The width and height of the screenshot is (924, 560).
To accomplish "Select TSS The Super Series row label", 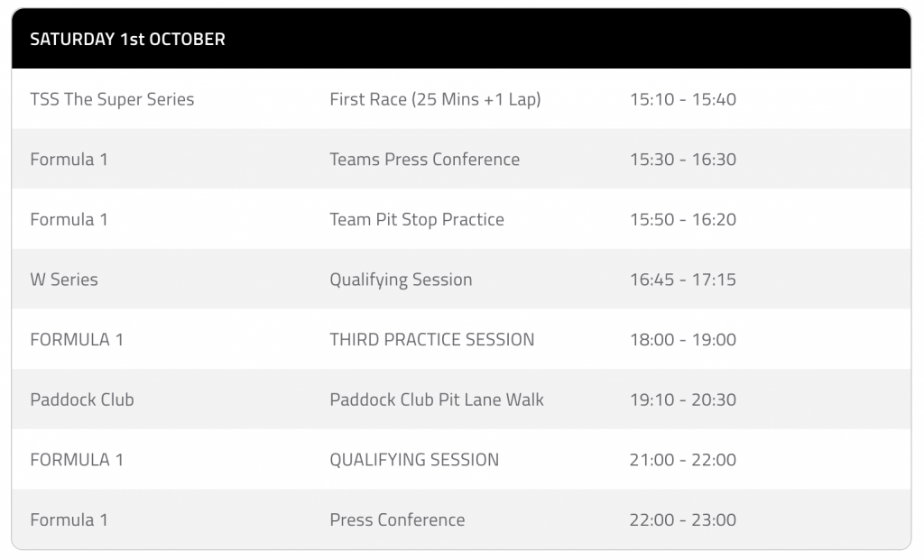I will (x=112, y=99).
